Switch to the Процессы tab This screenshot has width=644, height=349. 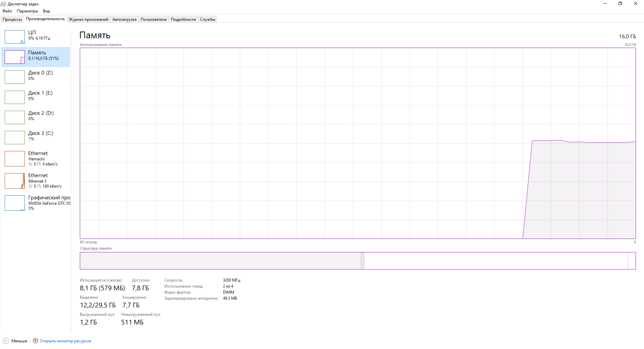tap(12, 19)
